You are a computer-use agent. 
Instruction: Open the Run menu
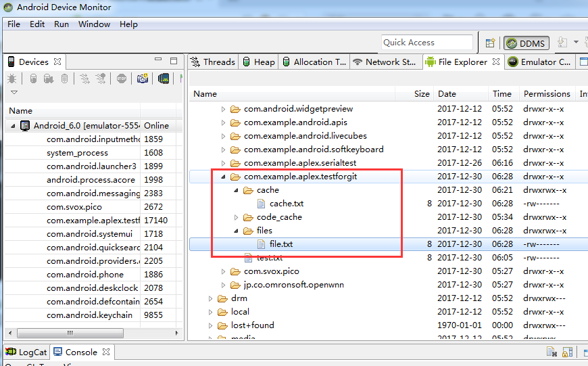pyautogui.click(x=62, y=24)
